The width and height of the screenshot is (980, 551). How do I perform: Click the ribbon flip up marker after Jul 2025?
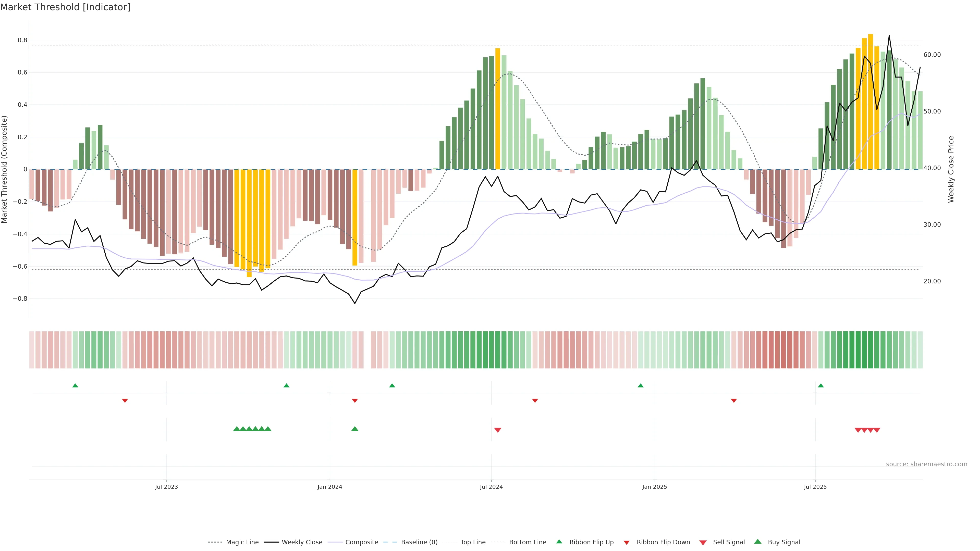point(820,386)
